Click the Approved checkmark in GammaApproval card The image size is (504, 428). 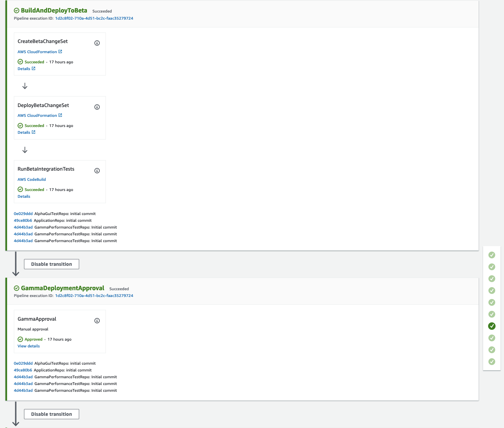coord(20,339)
